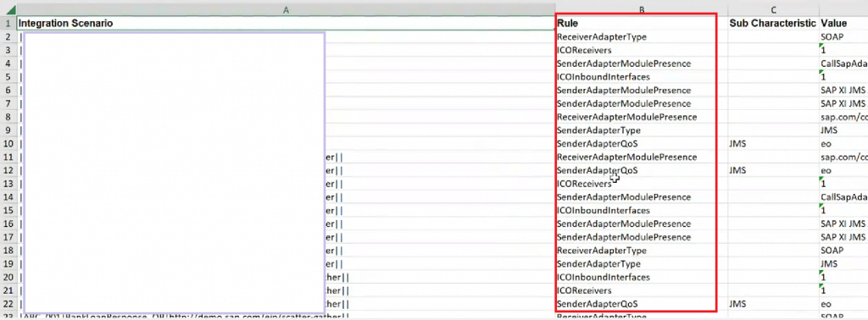Image resolution: width=868 pixels, height=320 pixels.
Task: Click 'SenderAdapterModulePresence' in row 16
Action: coord(624,223)
